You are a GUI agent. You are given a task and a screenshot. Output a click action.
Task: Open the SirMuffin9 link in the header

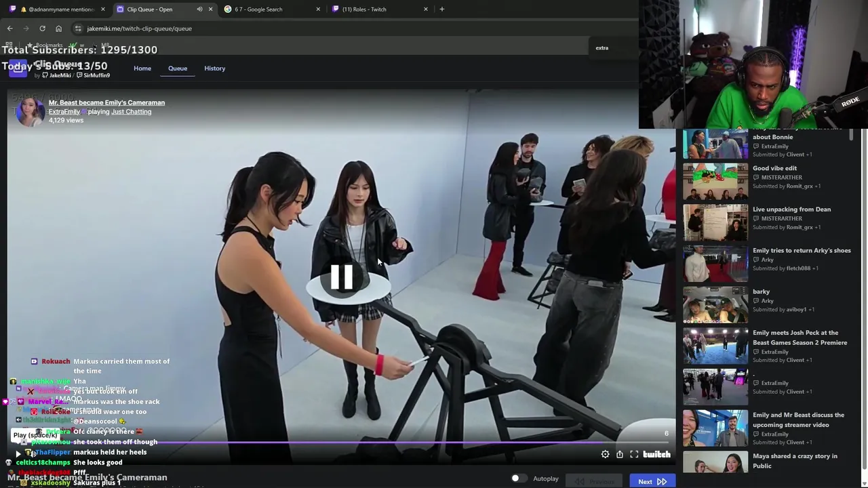click(x=94, y=75)
